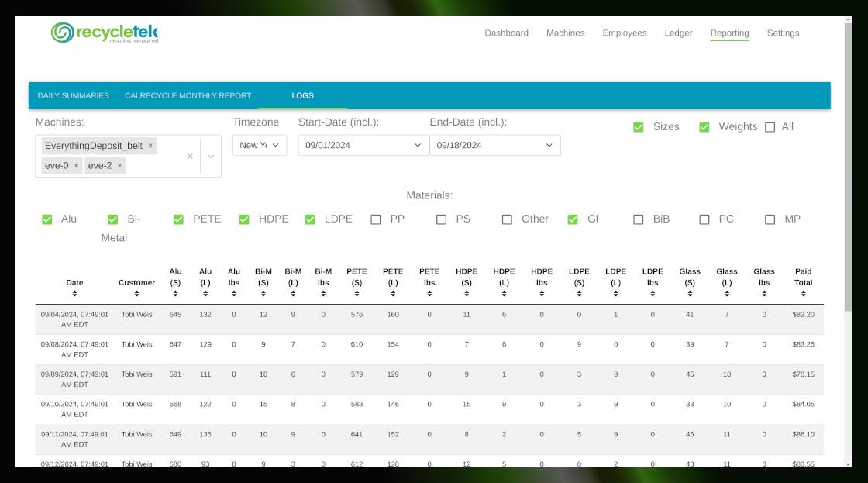
Task: Remove the eve-2 machine tag
Action: click(120, 166)
